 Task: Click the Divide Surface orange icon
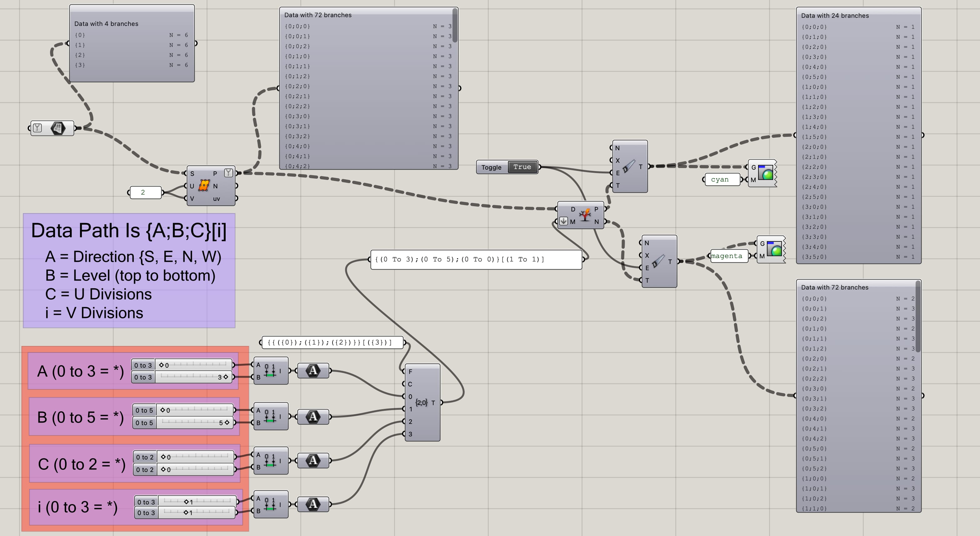204,186
